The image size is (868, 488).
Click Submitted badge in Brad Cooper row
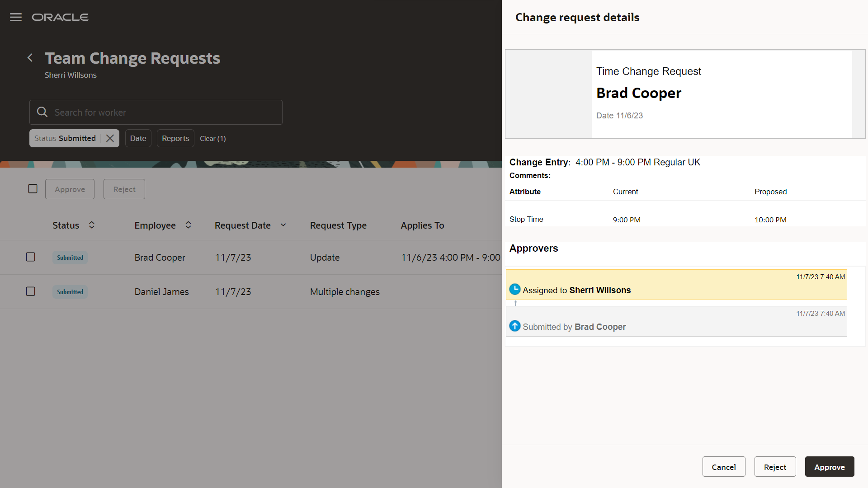click(70, 258)
